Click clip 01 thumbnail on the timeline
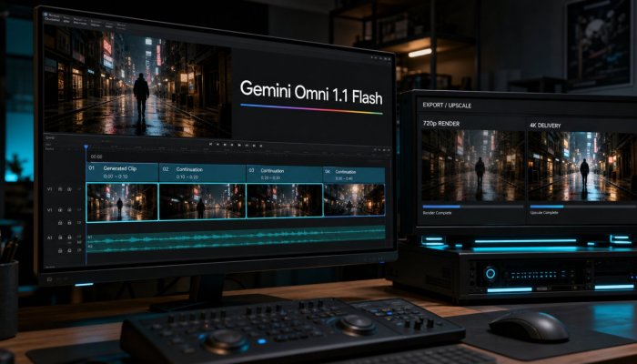The height and width of the screenshot is (364, 637). pos(122,202)
